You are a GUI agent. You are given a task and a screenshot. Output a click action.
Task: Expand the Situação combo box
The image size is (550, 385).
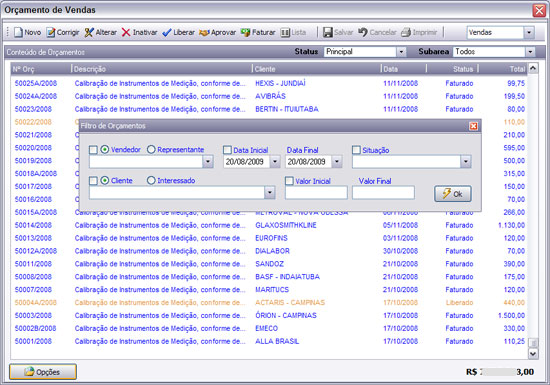pyautogui.click(x=465, y=162)
